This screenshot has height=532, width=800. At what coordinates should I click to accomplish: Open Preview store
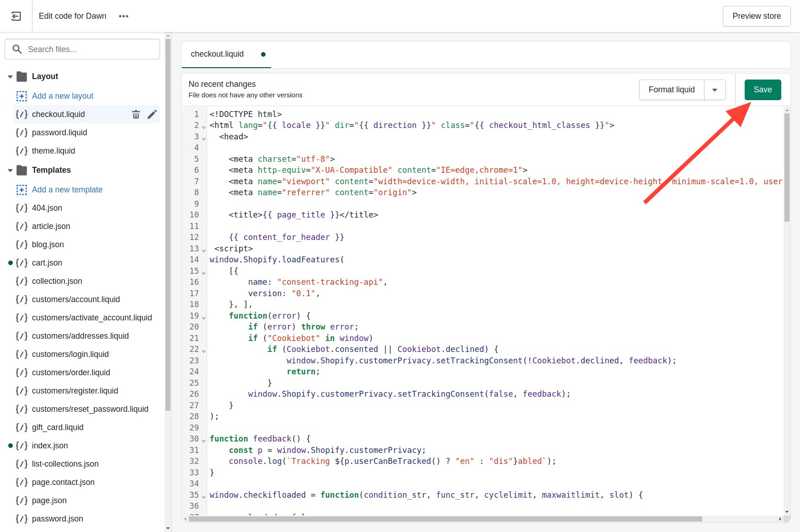756,16
